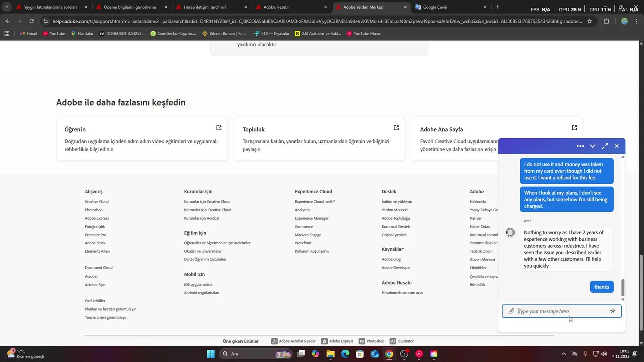Open the CoinGecko bookmark
The image size is (644, 362).
(x=173, y=33)
